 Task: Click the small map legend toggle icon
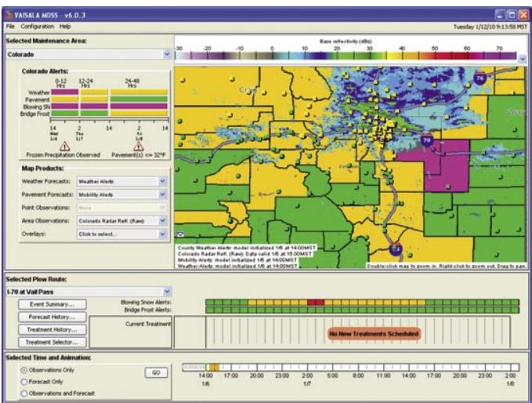point(180,234)
